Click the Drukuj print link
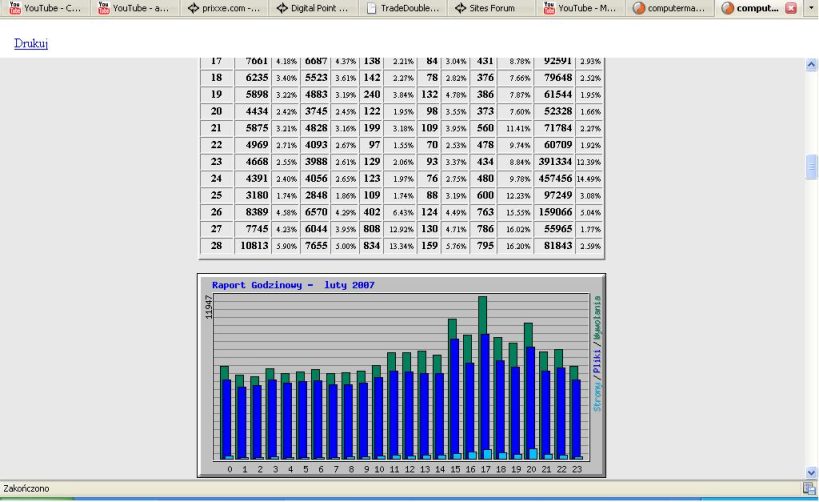Screen dimensions: 819x502 tap(31, 44)
